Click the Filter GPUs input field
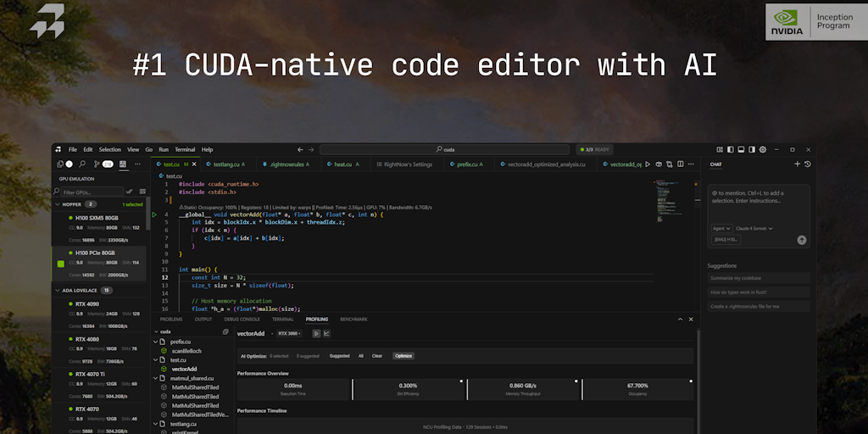868x434 pixels. click(92, 192)
